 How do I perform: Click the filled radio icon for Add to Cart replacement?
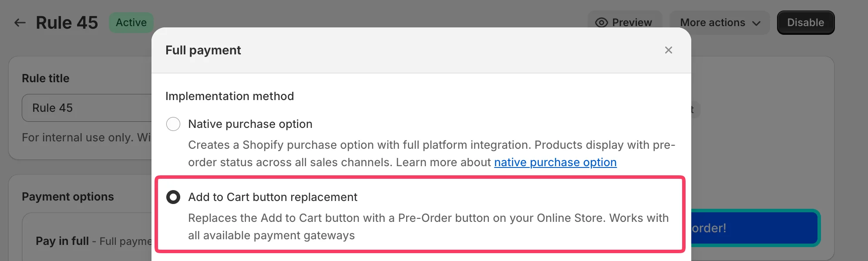tap(173, 197)
